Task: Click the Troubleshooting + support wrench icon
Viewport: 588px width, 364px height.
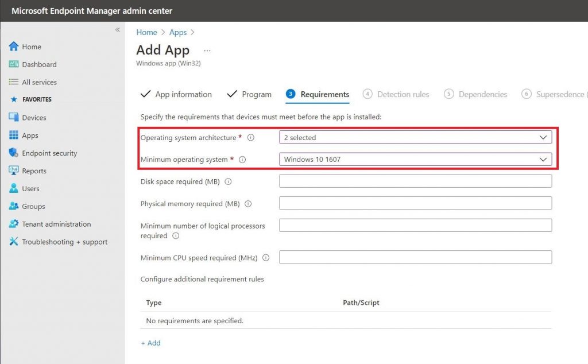Action: coord(14,241)
